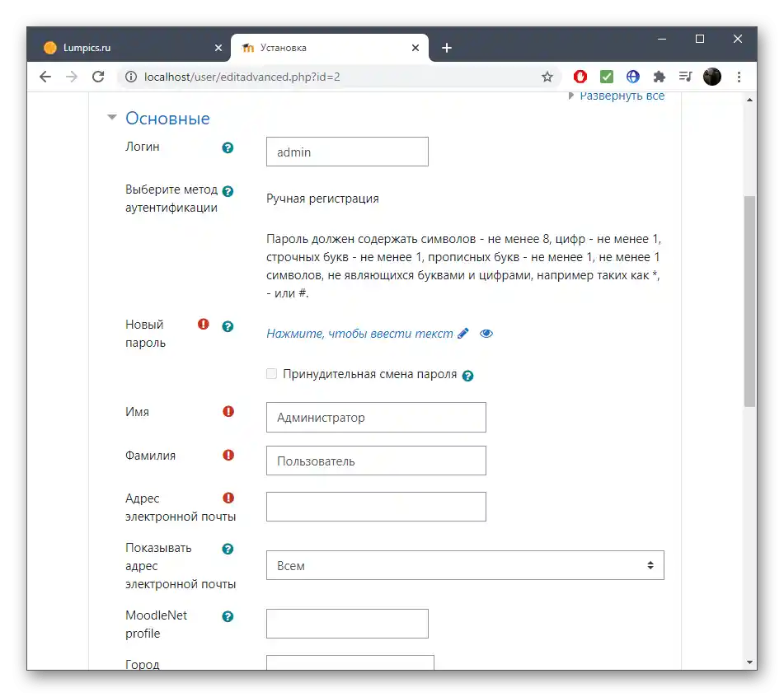Open the Всем email visibility dropdown
Image resolution: width=784 pixels, height=697 pixels.
[465, 565]
